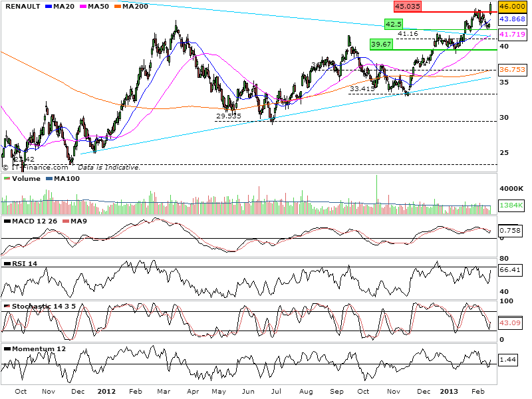Click the 100 level on Stochastic axis
The image size is (532, 399).
pyautogui.click(x=506, y=301)
